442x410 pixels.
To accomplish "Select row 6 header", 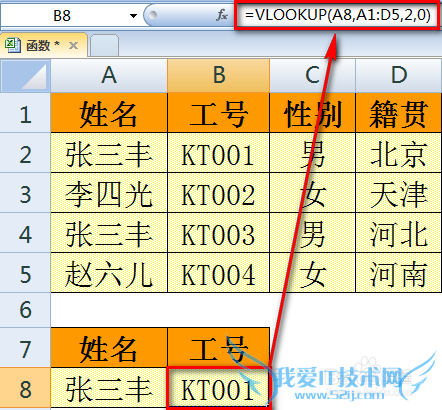I will coord(25,310).
